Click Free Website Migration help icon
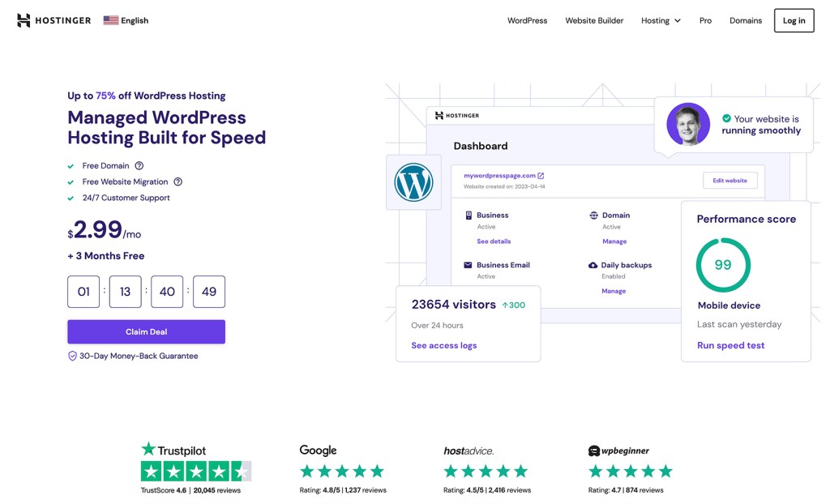This screenshot has height=504, width=830. coord(178,182)
